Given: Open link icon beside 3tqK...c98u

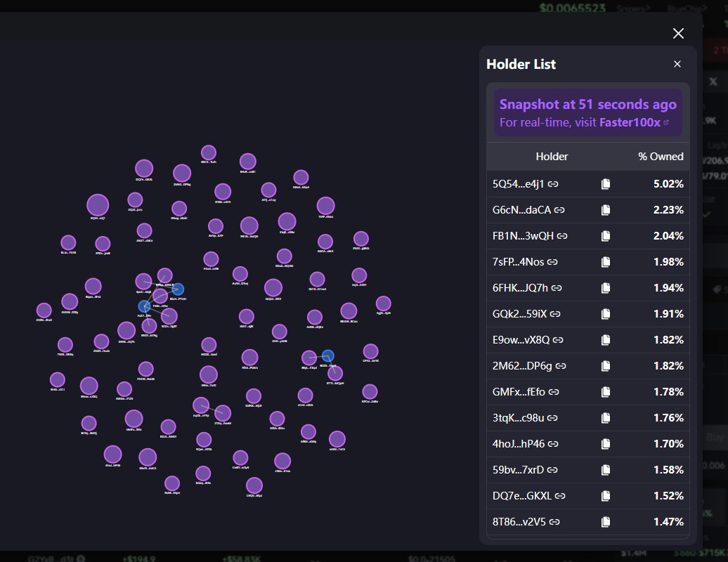Looking at the screenshot, I should 552,418.
